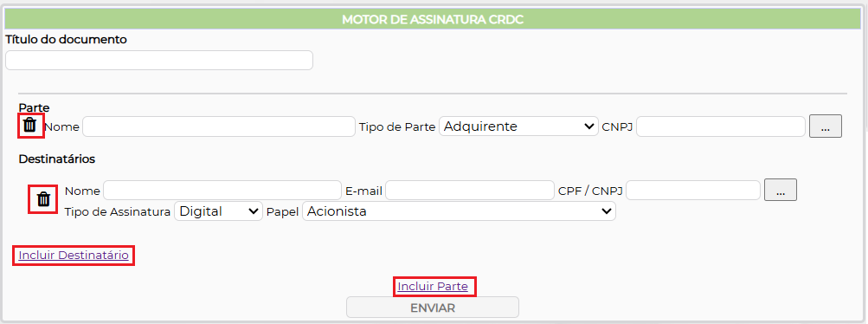
Task: Select the Destinatário Nome input field
Action: click(222, 190)
